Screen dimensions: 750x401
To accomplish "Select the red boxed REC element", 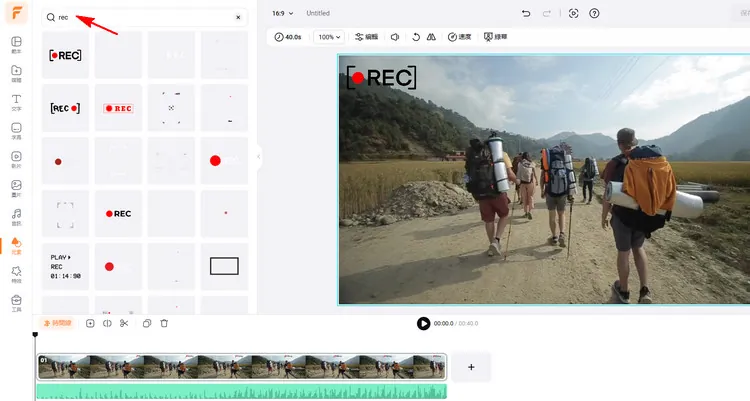I will click(x=118, y=108).
